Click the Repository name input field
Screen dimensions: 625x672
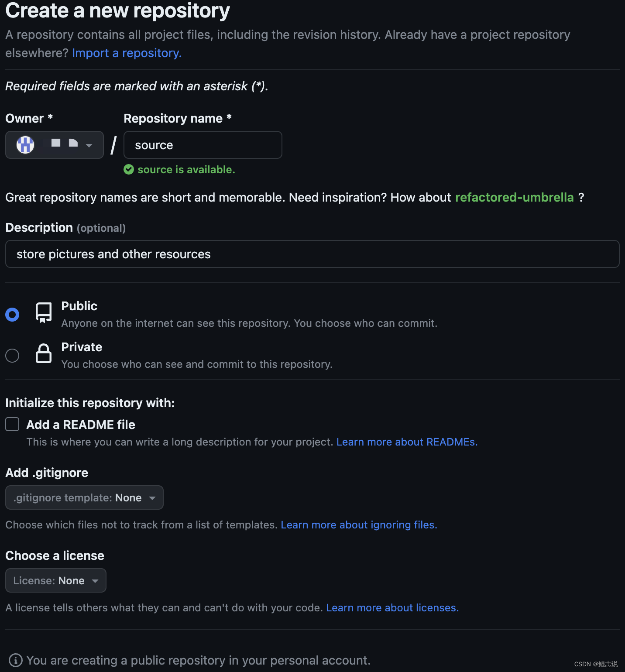pyautogui.click(x=203, y=145)
